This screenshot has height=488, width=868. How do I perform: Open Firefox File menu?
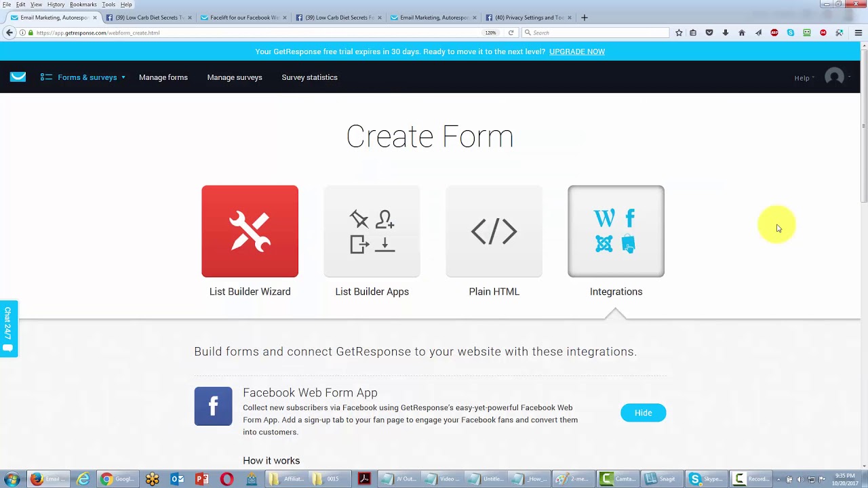click(x=6, y=4)
